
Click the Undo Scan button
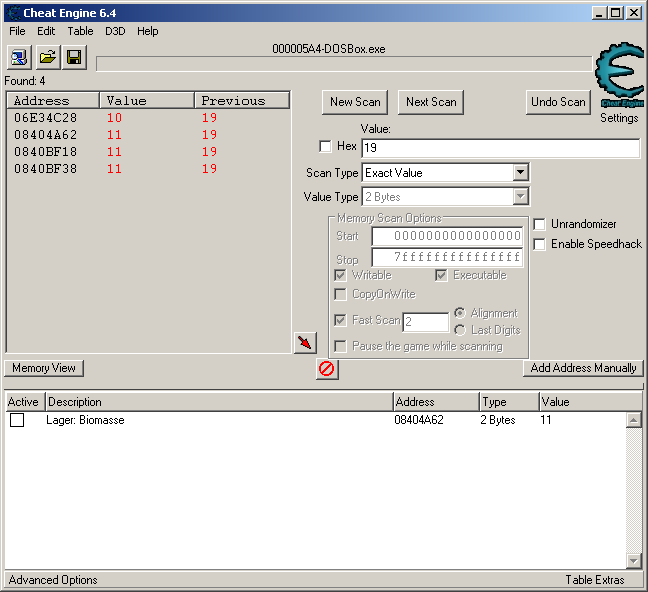[558, 102]
